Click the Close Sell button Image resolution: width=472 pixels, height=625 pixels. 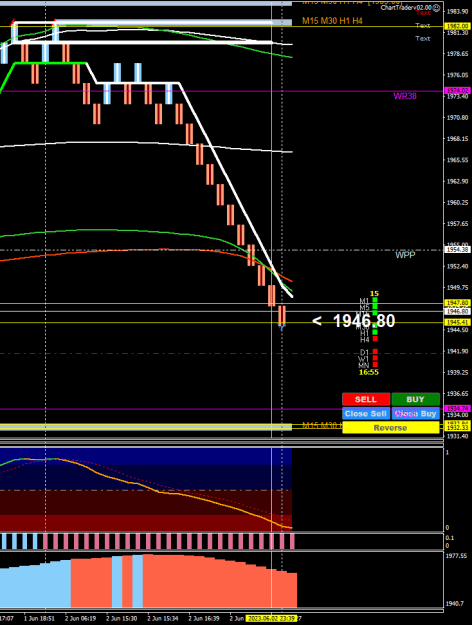[x=366, y=414]
